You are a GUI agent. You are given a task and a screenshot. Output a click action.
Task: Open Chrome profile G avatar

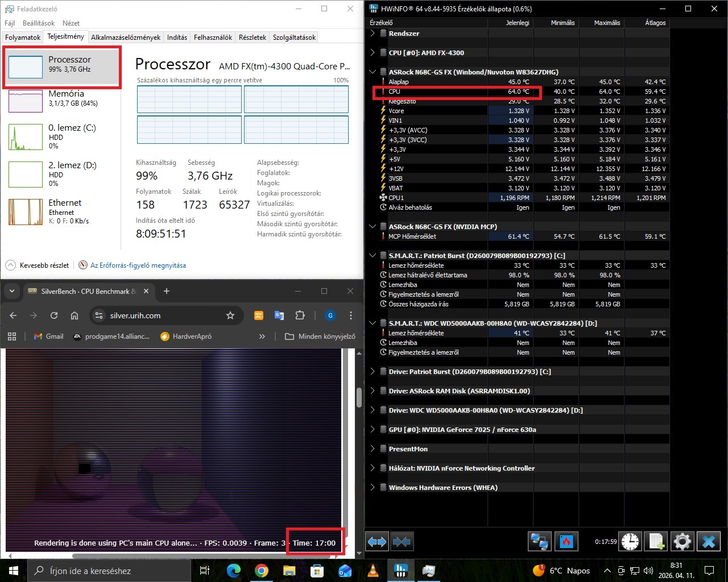pos(330,315)
